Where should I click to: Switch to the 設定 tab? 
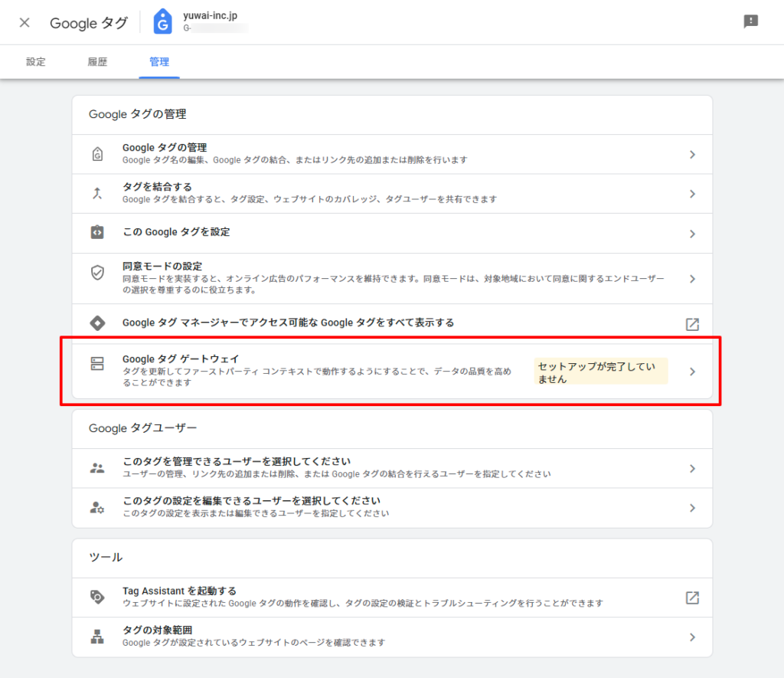click(x=36, y=62)
